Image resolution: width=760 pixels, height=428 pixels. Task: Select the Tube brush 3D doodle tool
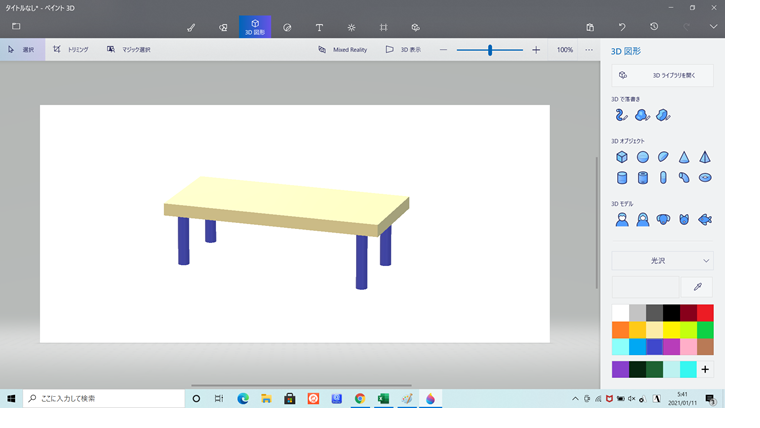(621, 115)
